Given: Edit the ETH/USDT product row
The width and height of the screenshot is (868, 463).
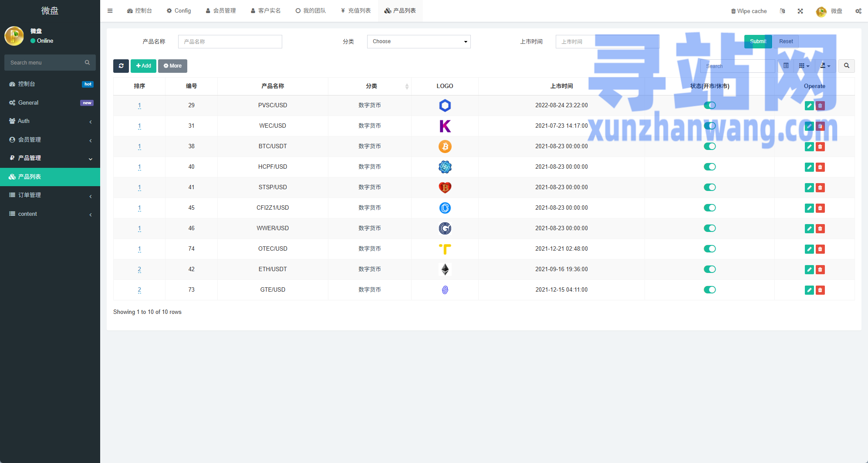Looking at the screenshot, I should 809,269.
